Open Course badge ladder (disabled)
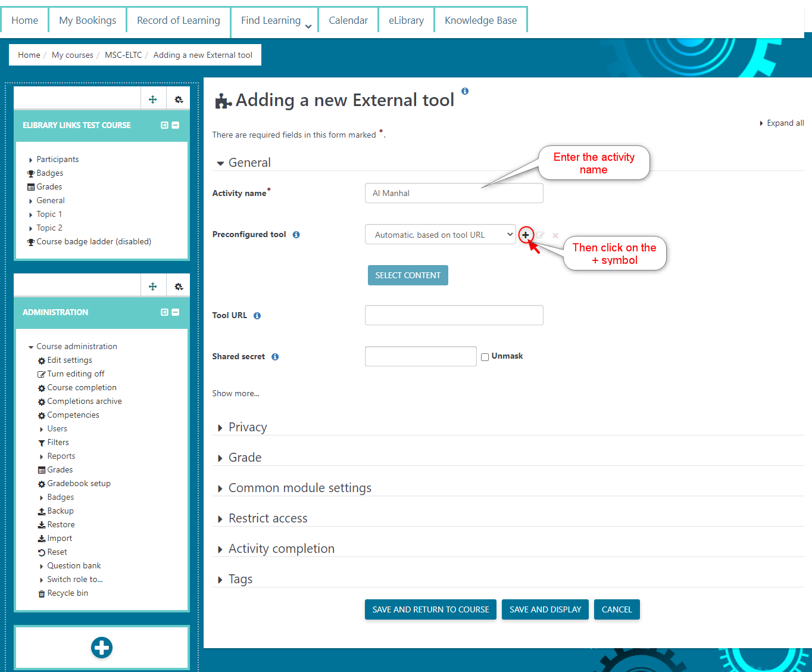This screenshot has width=812, height=672. [89, 242]
